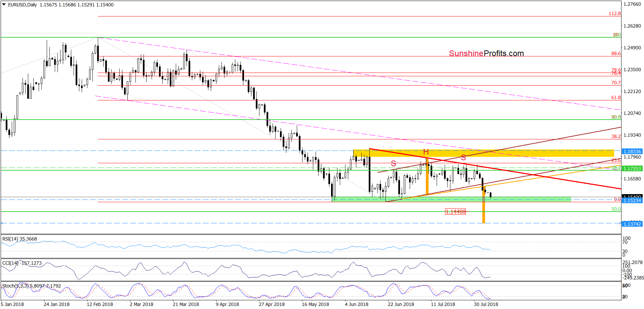Image resolution: width=644 pixels, height=309 pixels.
Task: Click the 21 Mar 2018 date label
Action: tap(186, 304)
